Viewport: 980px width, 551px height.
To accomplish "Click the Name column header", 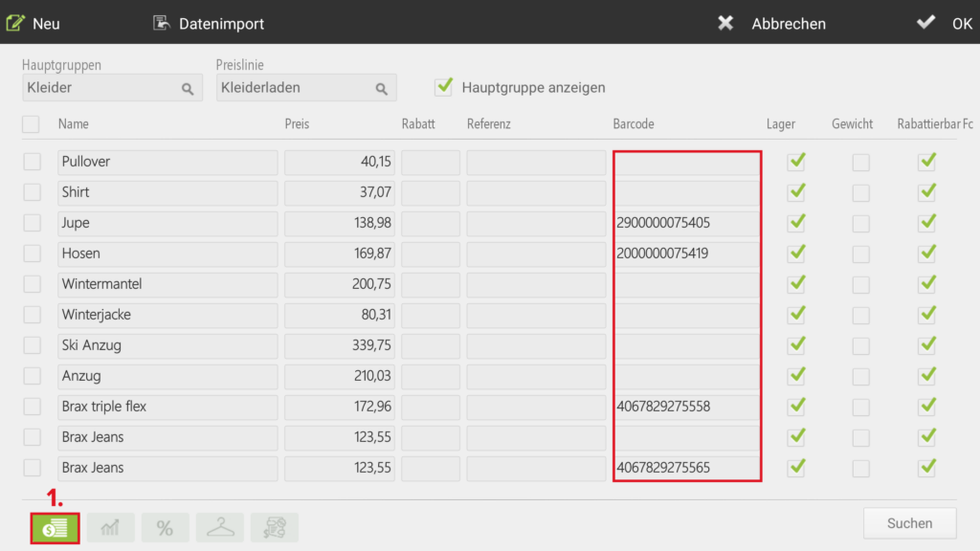I will (x=73, y=123).
